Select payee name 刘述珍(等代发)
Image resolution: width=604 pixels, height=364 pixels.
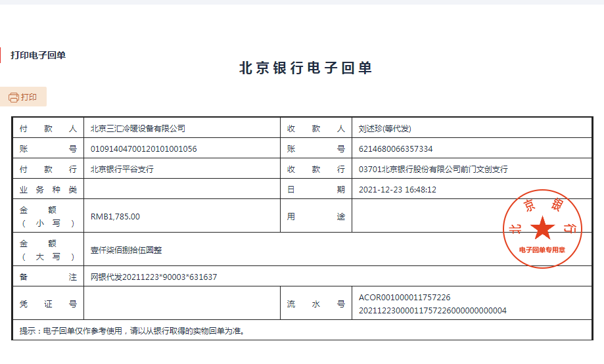(385, 129)
